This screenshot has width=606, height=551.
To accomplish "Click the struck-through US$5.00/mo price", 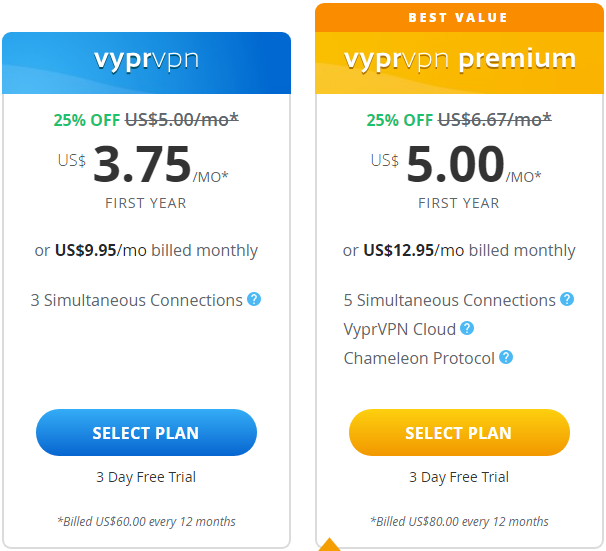I will [x=182, y=120].
